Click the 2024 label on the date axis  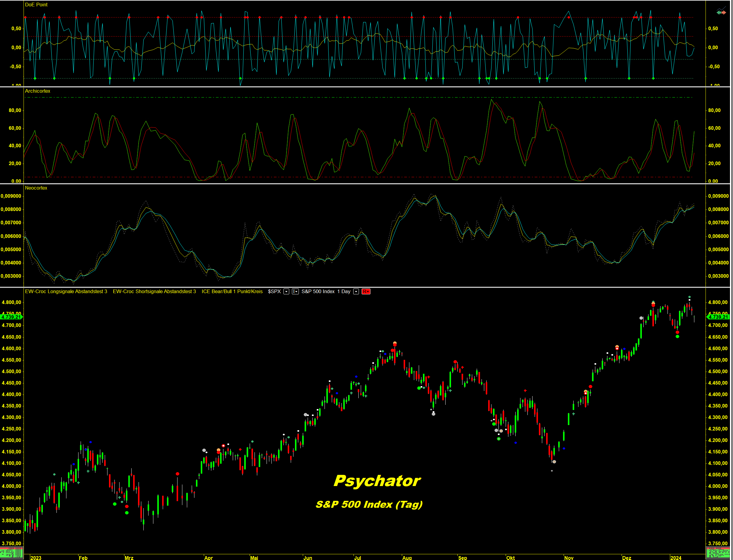pos(676,558)
